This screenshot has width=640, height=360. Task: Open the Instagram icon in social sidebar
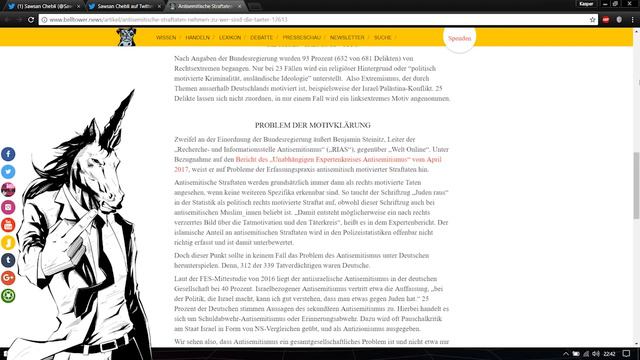[x=8, y=207]
